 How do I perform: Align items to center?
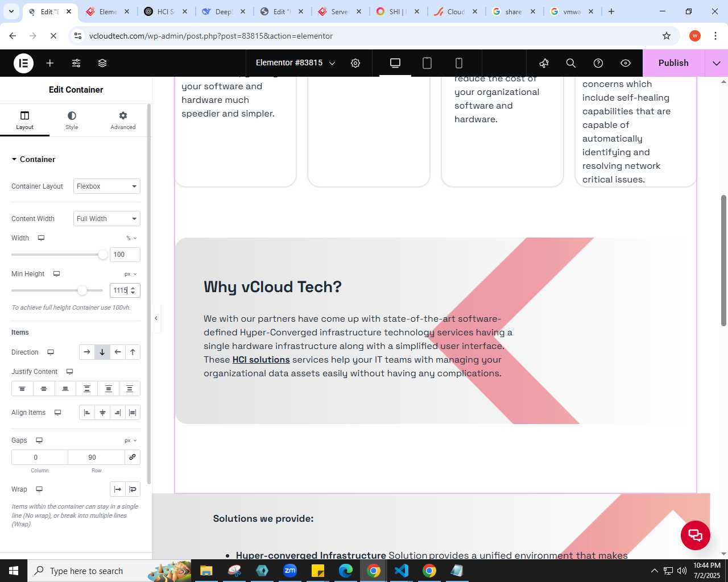(102, 413)
